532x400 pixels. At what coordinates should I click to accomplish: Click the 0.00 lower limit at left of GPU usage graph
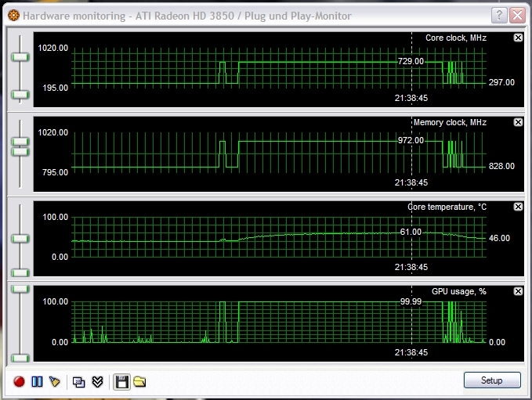click(x=60, y=342)
